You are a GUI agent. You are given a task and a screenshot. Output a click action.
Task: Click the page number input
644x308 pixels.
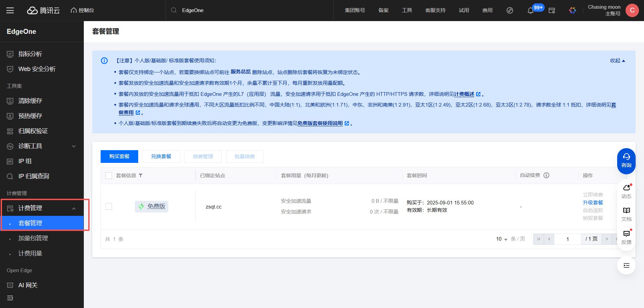(x=568, y=239)
